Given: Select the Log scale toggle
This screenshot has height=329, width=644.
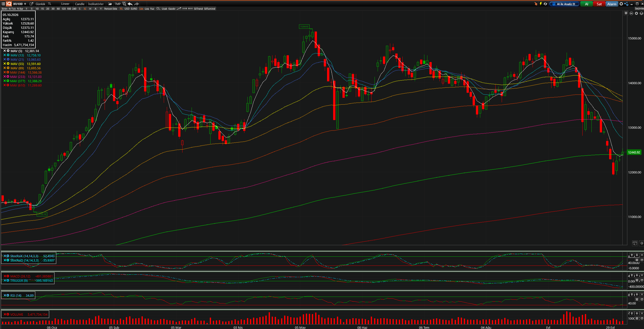Looking at the screenshot, I should point(147,9).
